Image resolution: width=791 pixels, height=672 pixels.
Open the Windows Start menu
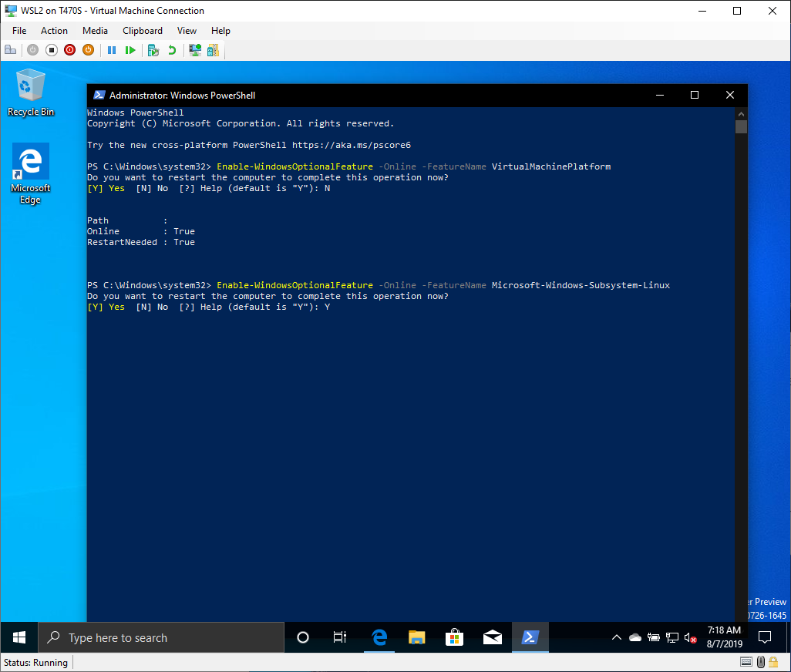(x=19, y=637)
